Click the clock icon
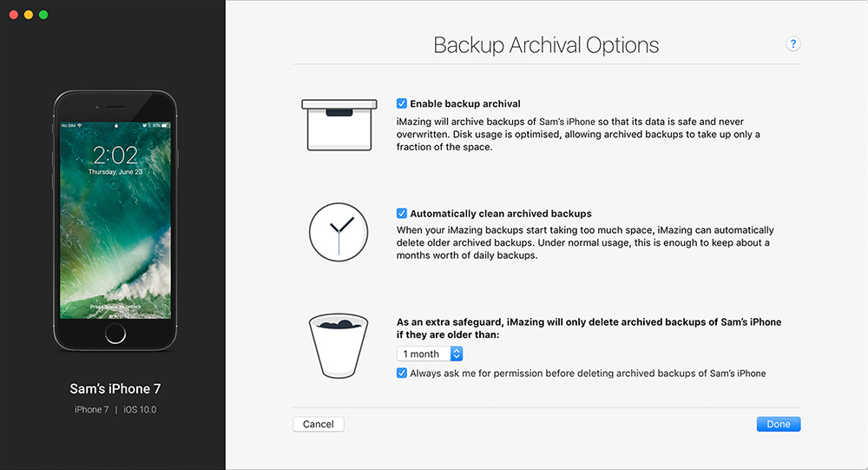This screenshot has height=470, width=868. coord(339,232)
